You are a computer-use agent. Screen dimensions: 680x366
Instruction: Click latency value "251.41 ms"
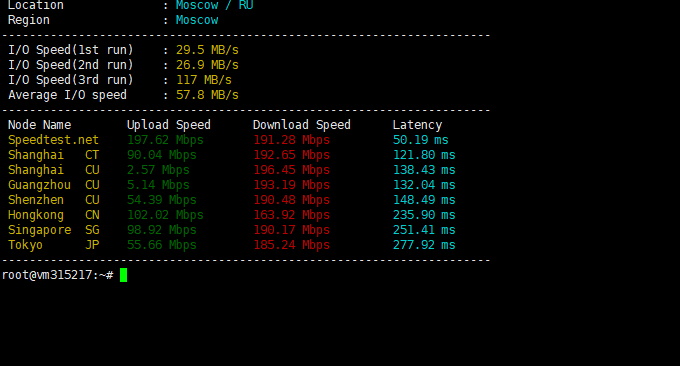click(x=424, y=230)
